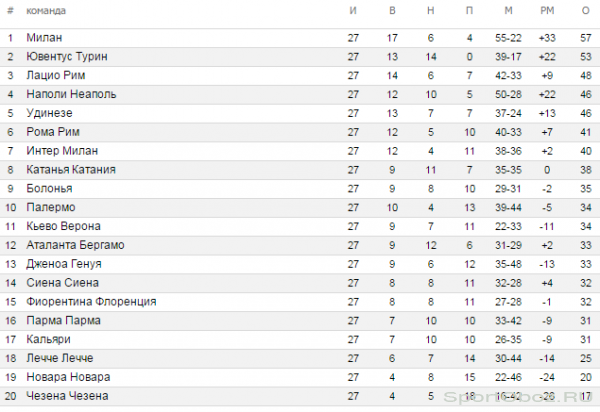Image resolution: width=600 pixels, height=412 pixels.
Task: Click the Чезена Чезена team name
Action: coord(67,396)
